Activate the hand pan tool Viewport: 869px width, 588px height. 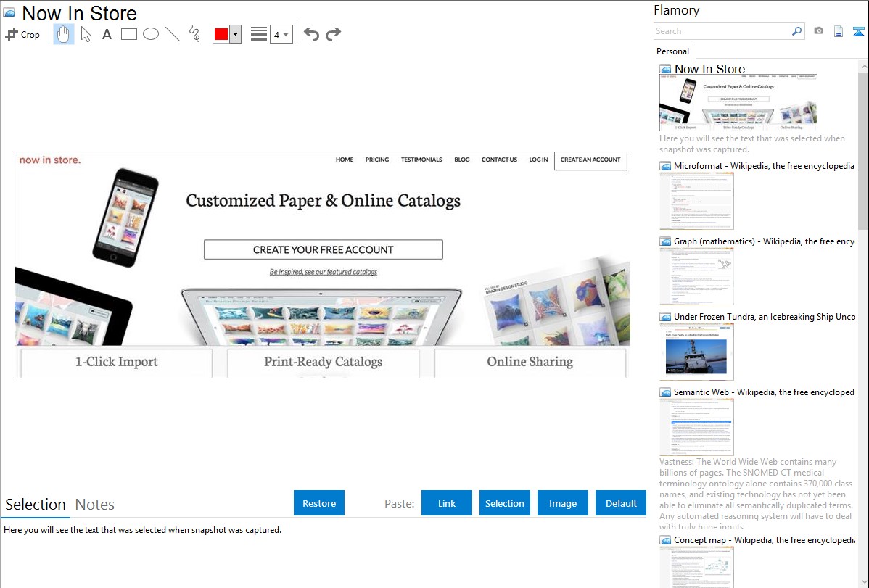coord(63,34)
